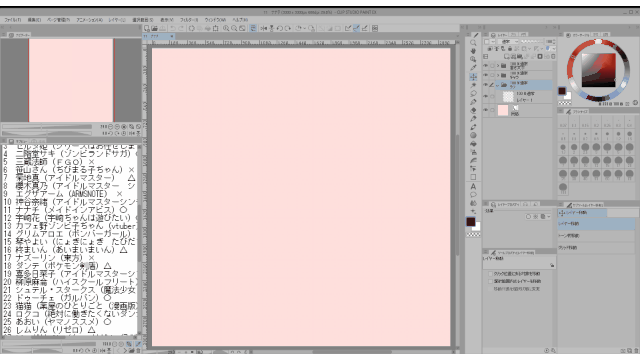
Task: Open the layer property effect dropdown arrow
Action: (x=548, y=217)
